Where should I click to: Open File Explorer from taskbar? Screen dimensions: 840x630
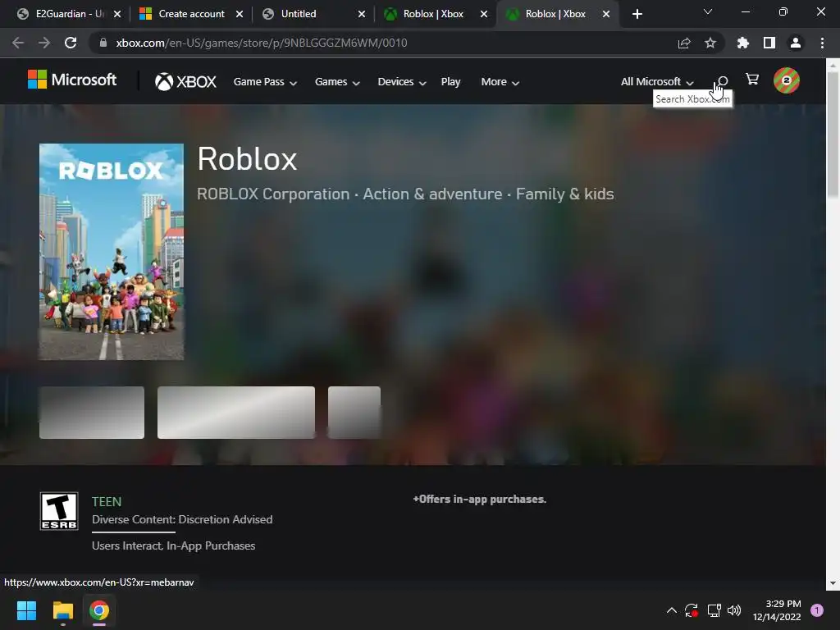(62, 610)
